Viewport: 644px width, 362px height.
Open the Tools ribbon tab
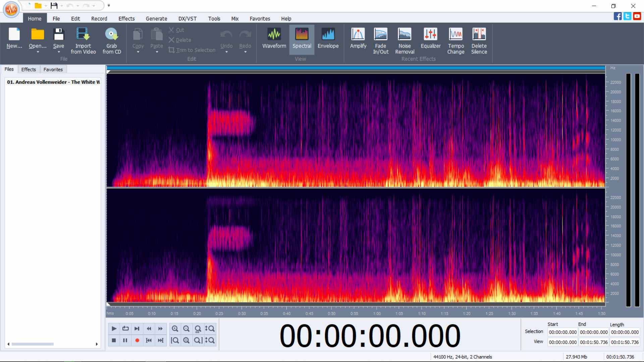214,19
